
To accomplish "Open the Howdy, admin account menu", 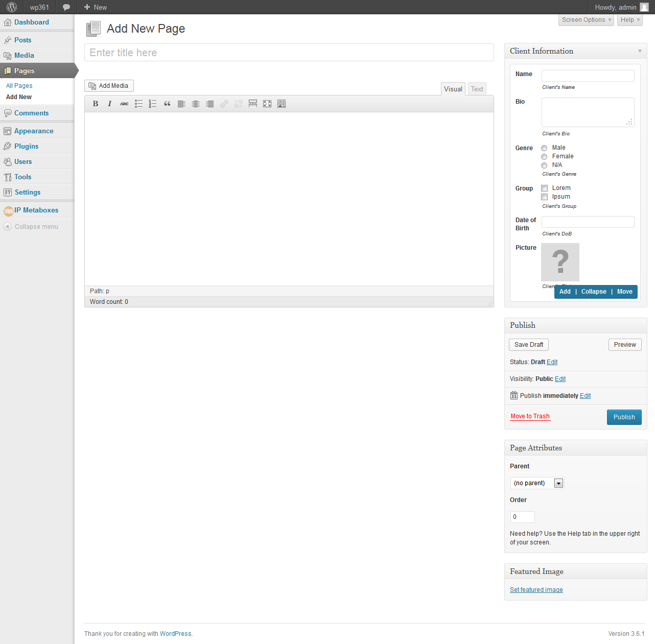I will tap(621, 7).
